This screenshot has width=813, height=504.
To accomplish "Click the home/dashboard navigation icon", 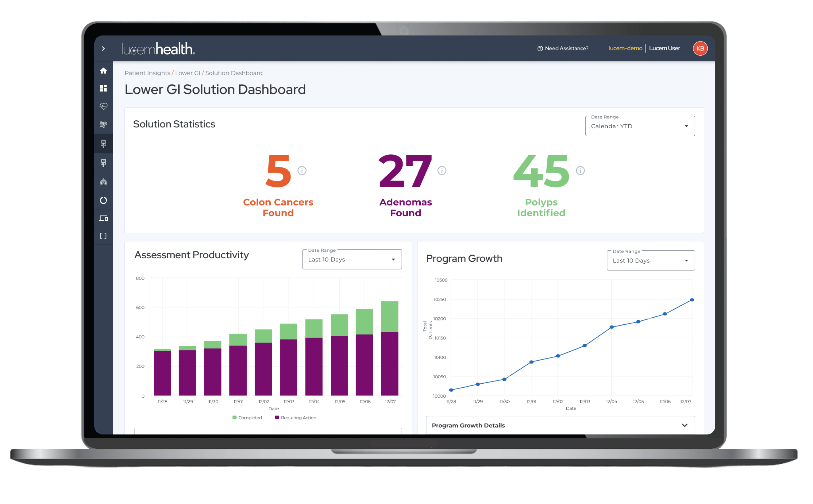I will click(x=103, y=71).
